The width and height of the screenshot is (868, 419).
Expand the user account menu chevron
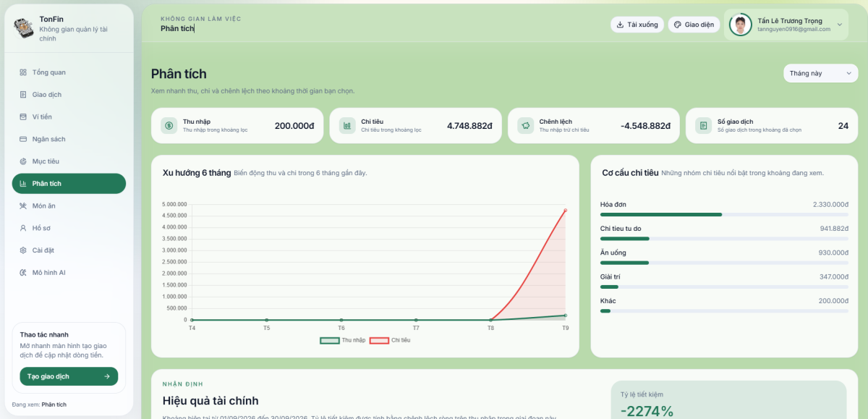840,25
